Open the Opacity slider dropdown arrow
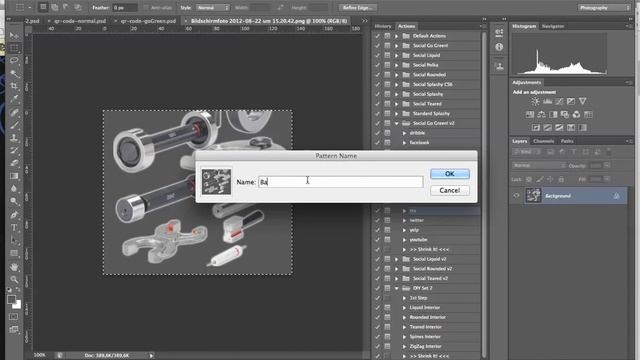The width and height of the screenshot is (640, 360). (607, 165)
